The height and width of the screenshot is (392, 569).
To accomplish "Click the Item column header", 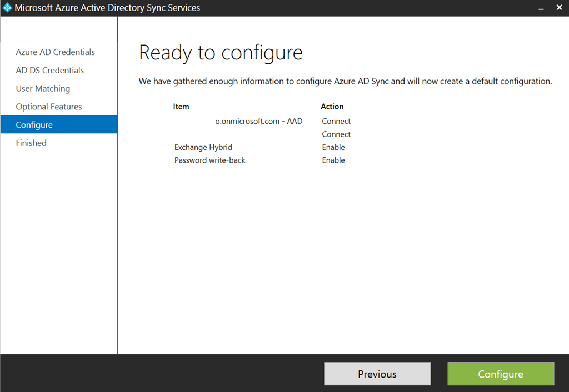I will pos(181,107).
